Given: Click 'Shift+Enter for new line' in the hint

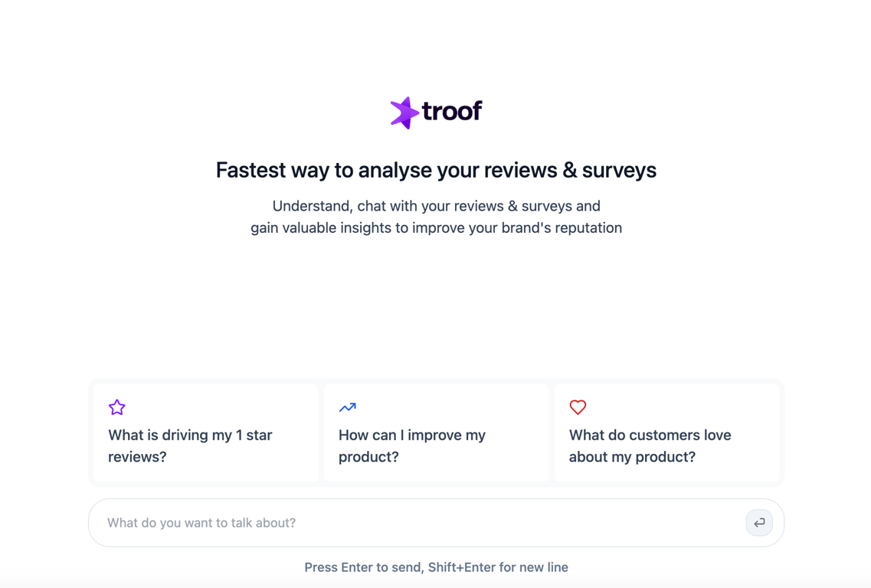Looking at the screenshot, I should 498,567.
